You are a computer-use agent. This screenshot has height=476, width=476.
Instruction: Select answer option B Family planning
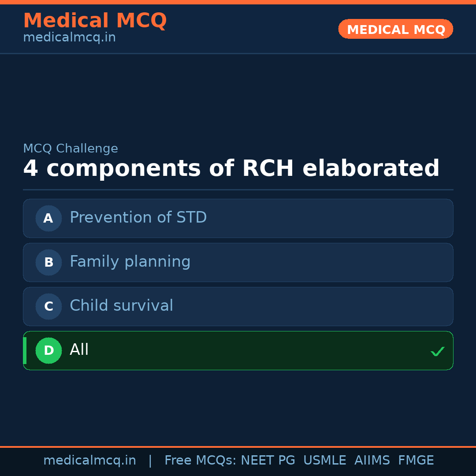(238, 262)
